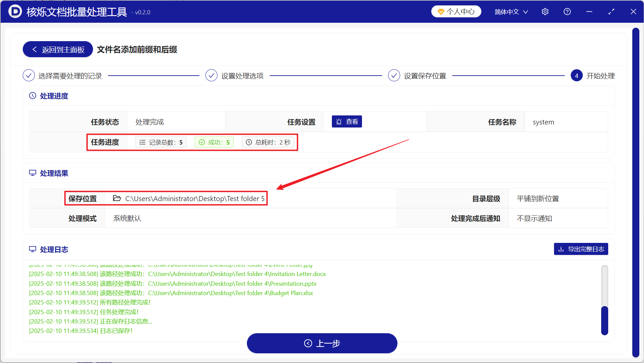The width and height of the screenshot is (644, 363).
Task: Click 处理完成 task status value
Action: pyautogui.click(x=150, y=122)
